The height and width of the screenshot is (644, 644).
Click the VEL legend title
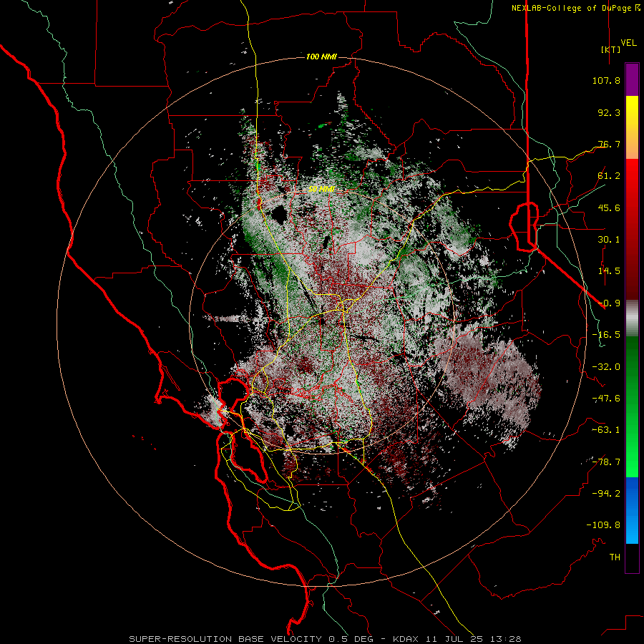point(628,43)
